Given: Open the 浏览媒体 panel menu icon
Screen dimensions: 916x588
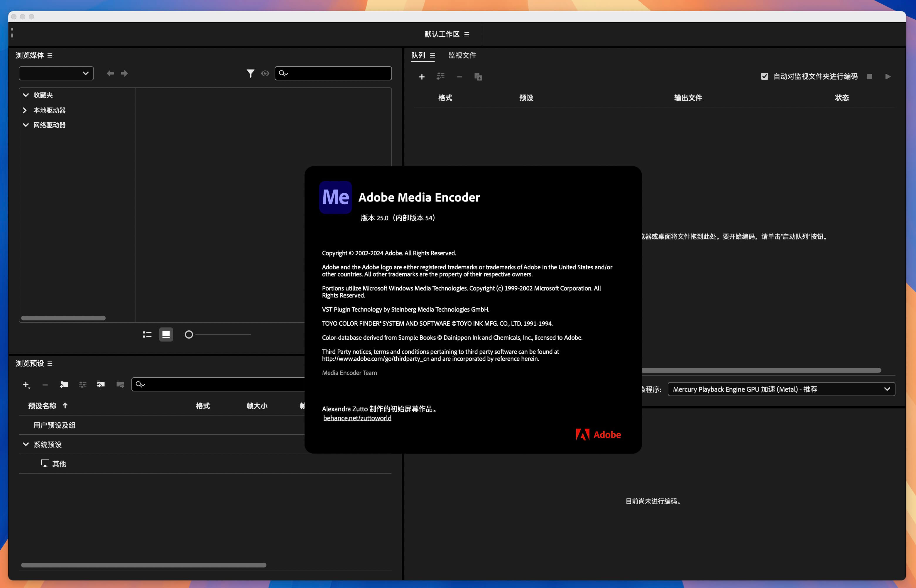Looking at the screenshot, I should pyautogui.click(x=50, y=55).
